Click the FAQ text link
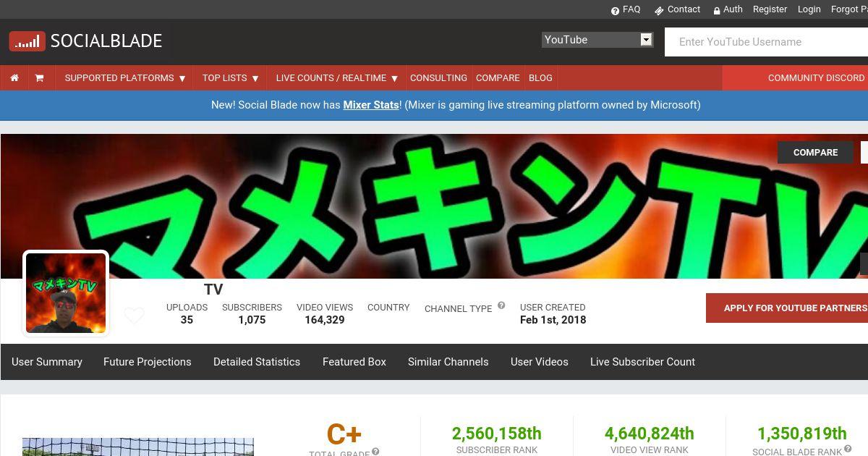868x456 pixels. pyautogui.click(x=631, y=9)
